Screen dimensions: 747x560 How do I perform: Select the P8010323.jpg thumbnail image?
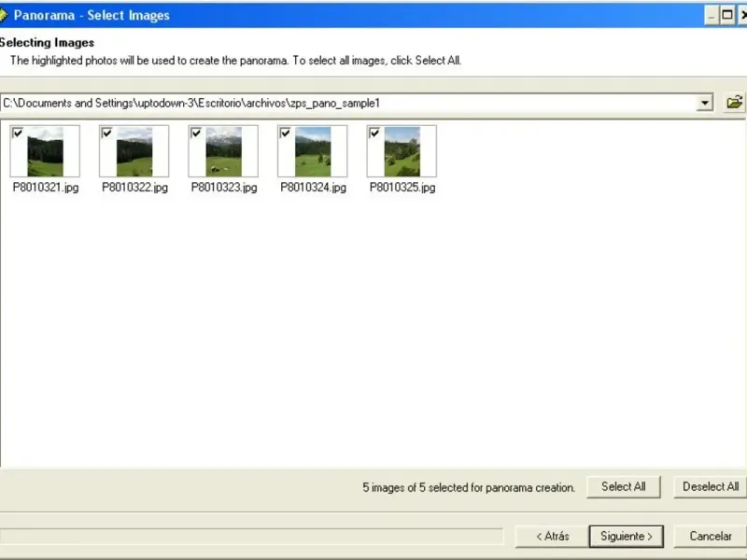(x=223, y=151)
